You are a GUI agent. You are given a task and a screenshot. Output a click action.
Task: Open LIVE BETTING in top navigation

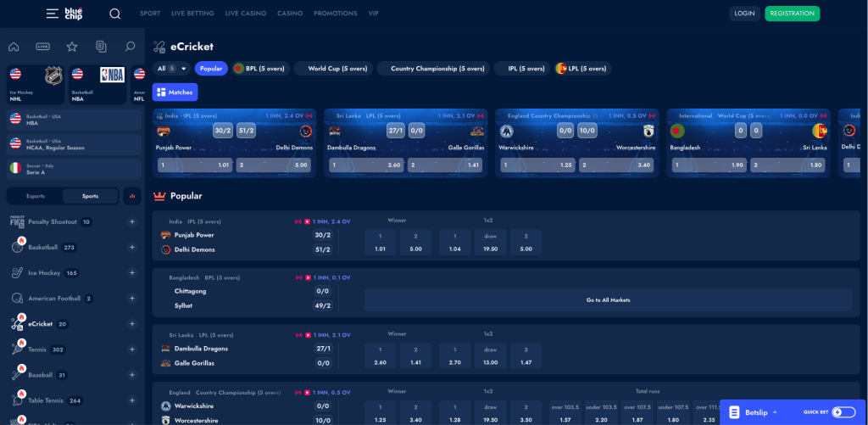(192, 14)
